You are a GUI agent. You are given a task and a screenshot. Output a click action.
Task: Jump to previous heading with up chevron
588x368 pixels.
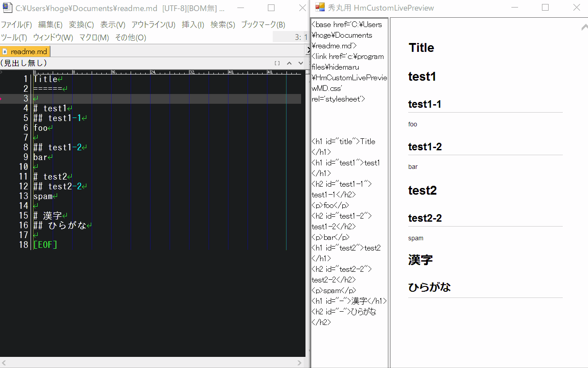pos(289,63)
